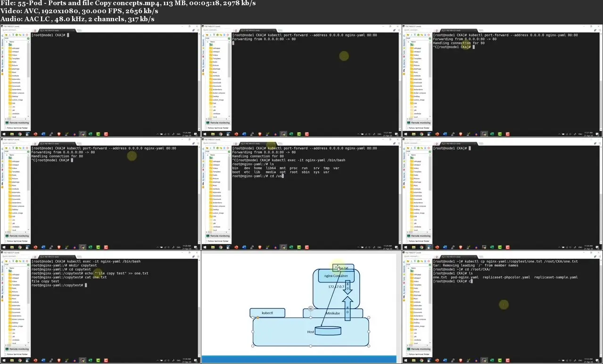Open PowerPoint taskbar icon in mkdir copytest frame
603x364 pixels.
35,361
